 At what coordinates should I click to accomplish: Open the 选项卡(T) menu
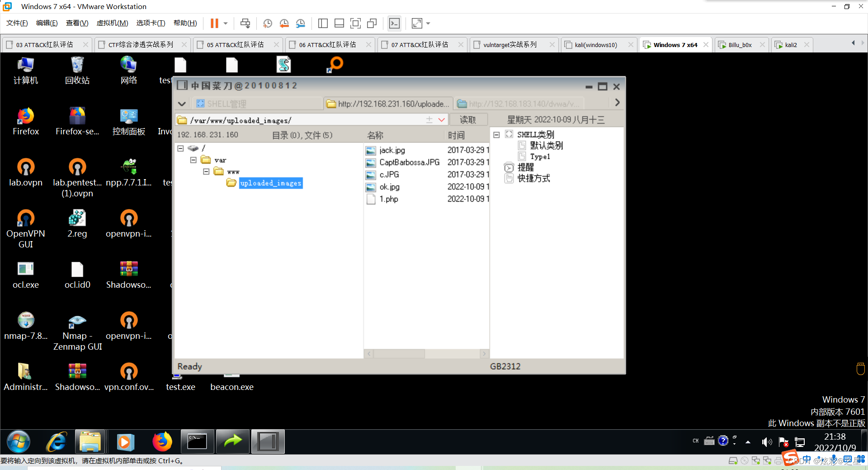click(x=151, y=23)
